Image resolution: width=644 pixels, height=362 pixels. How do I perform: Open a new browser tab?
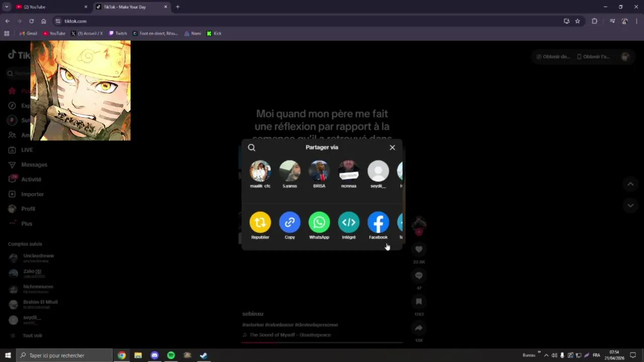coord(178,7)
